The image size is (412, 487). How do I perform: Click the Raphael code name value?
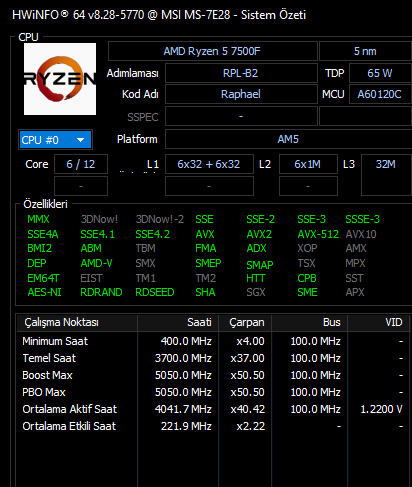pos(241,94)
